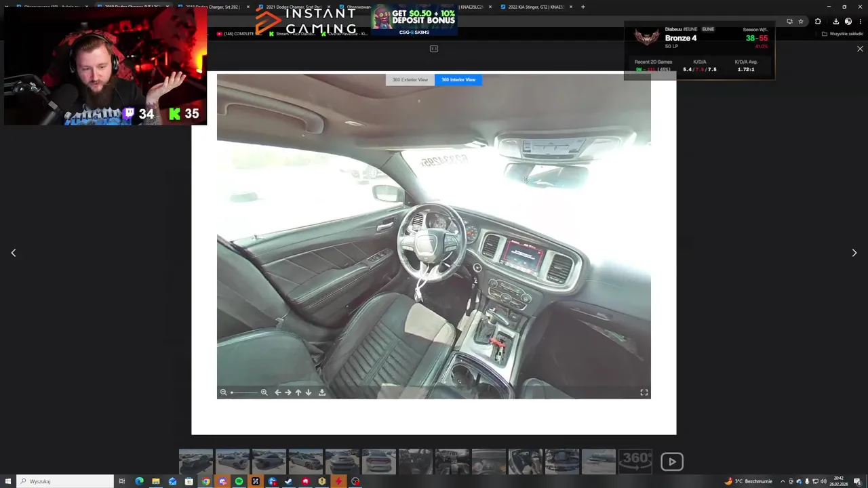868x488 pixels.
Task: Open a new browser tab
Action: pyautogui.click(x=583, y=7)
